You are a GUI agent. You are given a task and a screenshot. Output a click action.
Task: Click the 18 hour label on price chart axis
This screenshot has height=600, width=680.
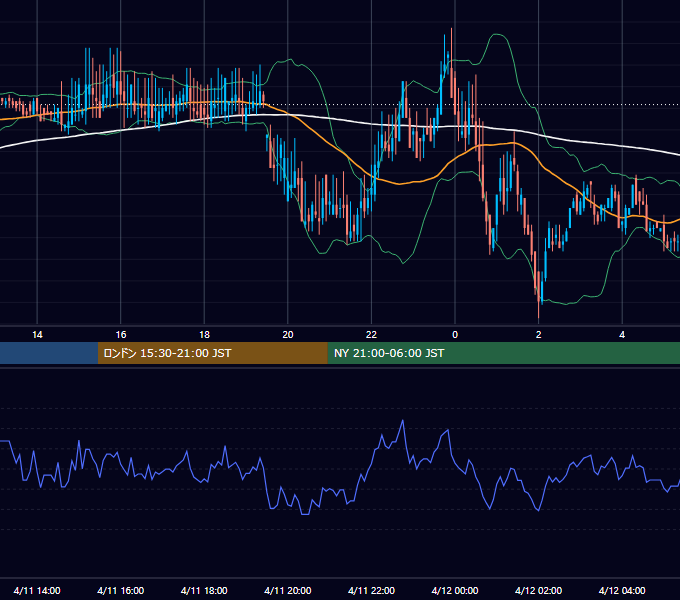[x=204, y=335]
